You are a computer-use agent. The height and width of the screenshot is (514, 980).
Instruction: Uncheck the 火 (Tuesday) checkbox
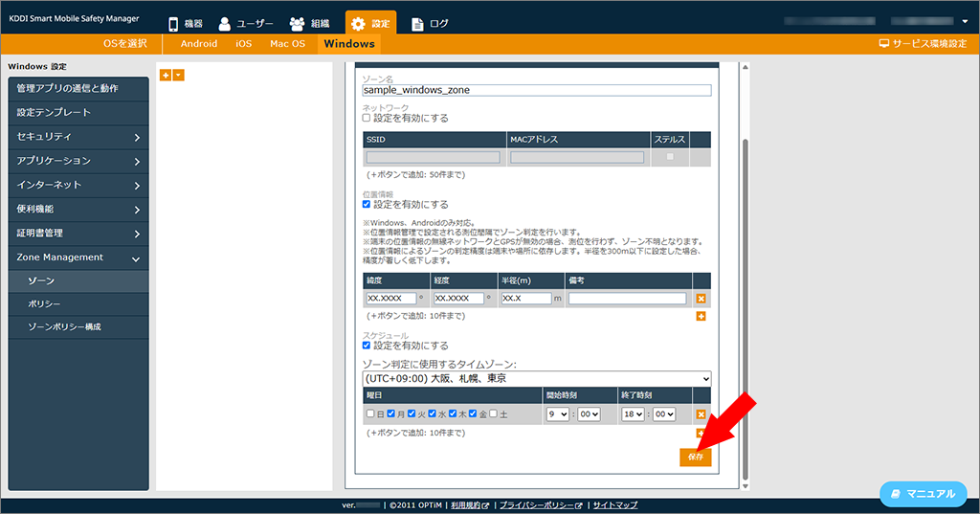click(412, 413)
